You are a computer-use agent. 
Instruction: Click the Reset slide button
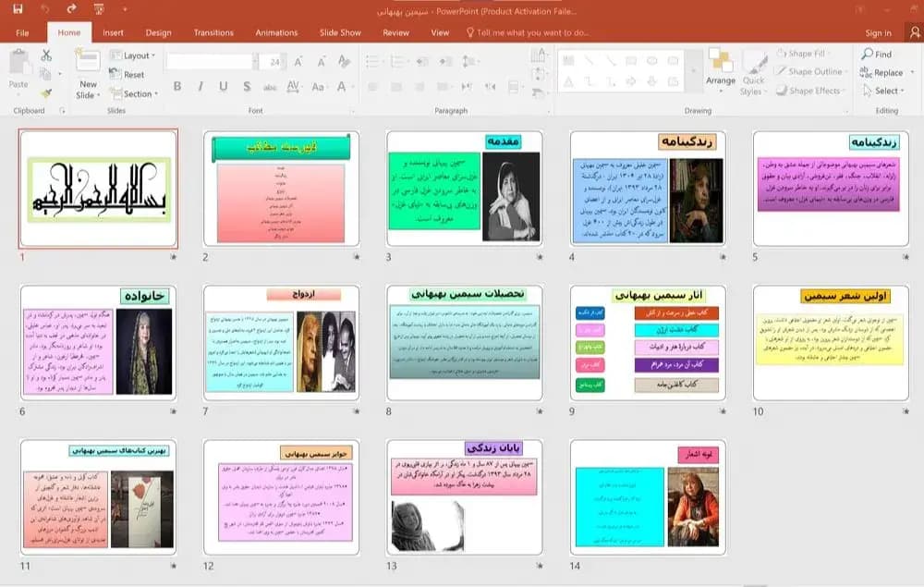point(127,75)
